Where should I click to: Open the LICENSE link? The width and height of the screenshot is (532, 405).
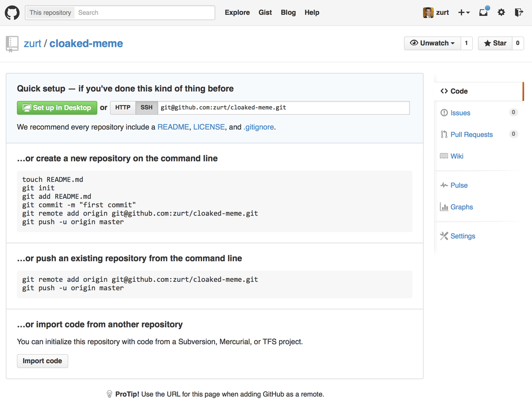click(209, 127)
